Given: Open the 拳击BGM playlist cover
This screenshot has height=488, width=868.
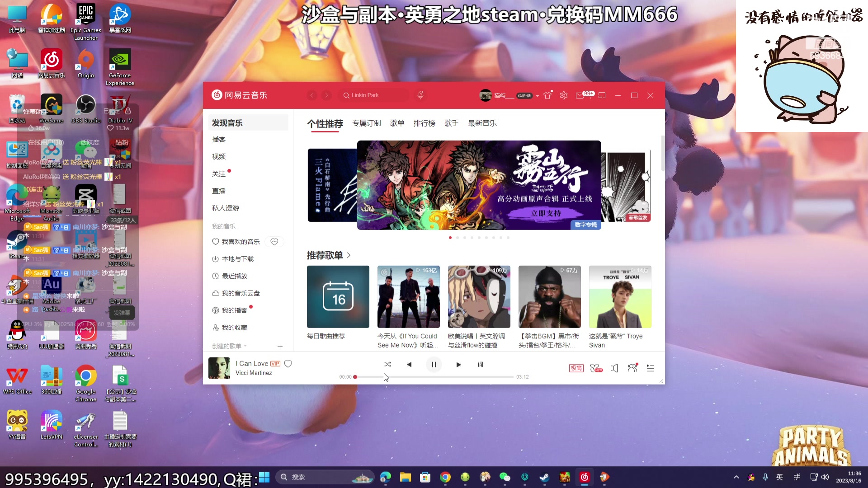Looking at the screenshot, I should pyautogui.click(x=550, y=297).
